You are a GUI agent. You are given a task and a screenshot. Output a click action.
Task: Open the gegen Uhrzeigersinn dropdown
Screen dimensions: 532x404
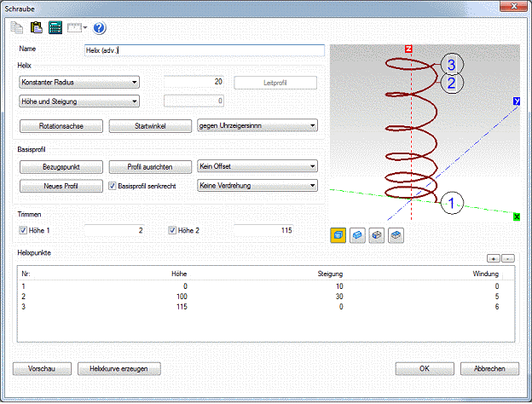(257, 125)
